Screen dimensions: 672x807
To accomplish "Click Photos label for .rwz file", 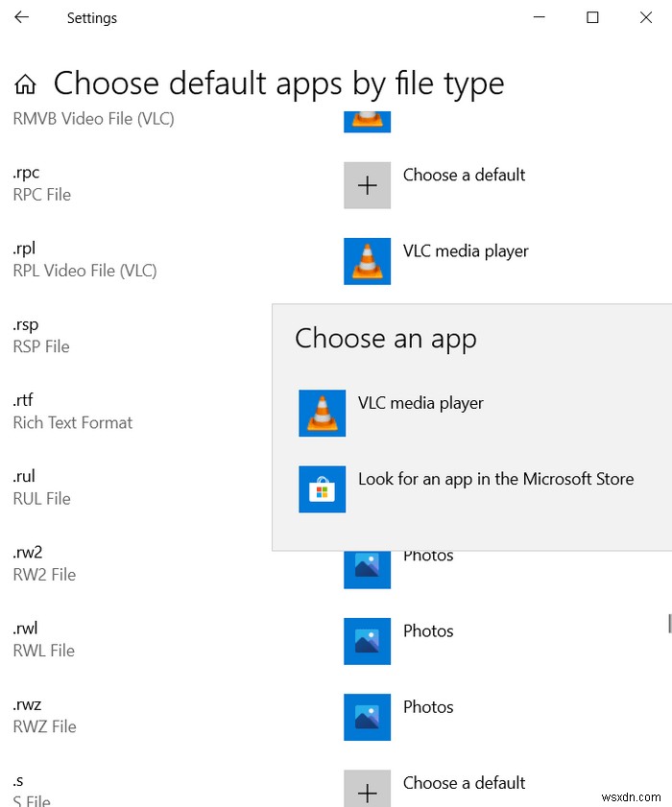I will (x=428, y=707).
